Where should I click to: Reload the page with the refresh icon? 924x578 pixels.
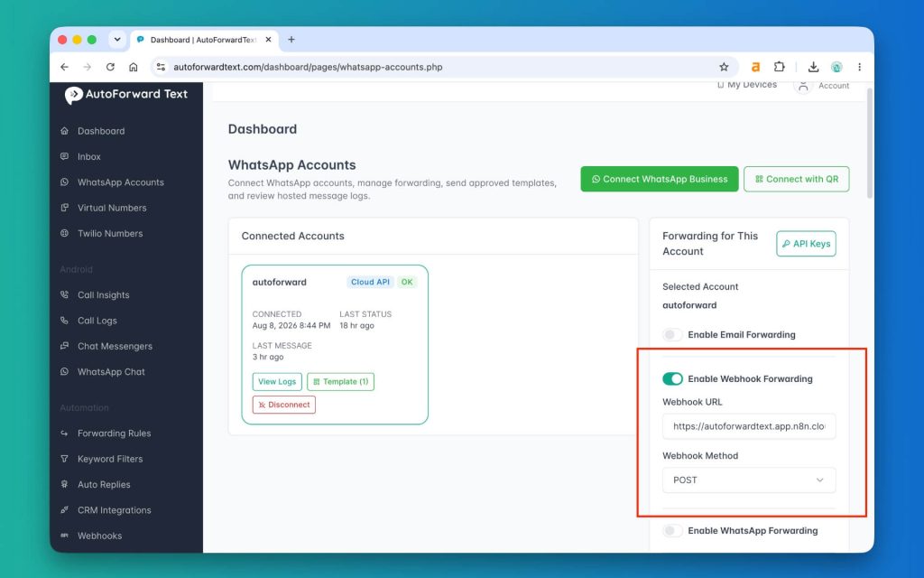coord(110,67)
